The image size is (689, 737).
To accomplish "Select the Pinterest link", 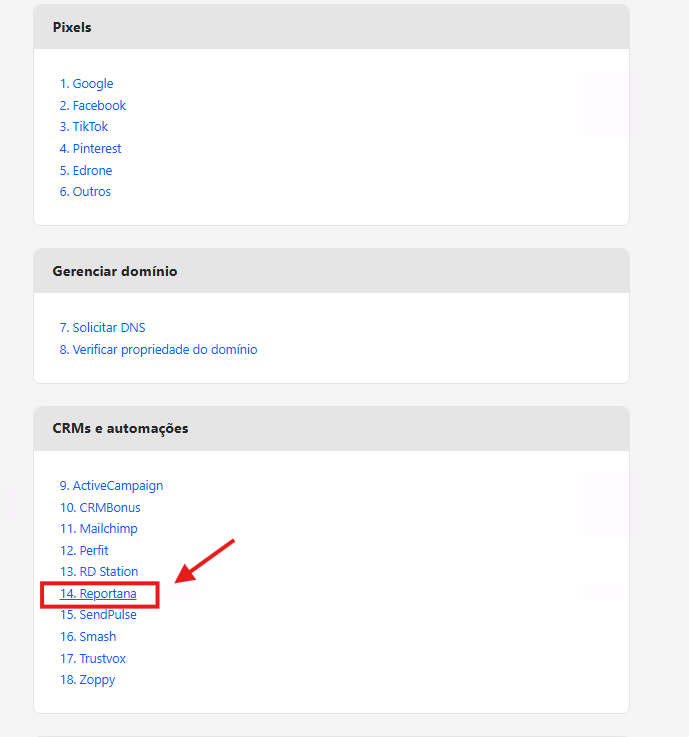I will click(x=90, y=149).
